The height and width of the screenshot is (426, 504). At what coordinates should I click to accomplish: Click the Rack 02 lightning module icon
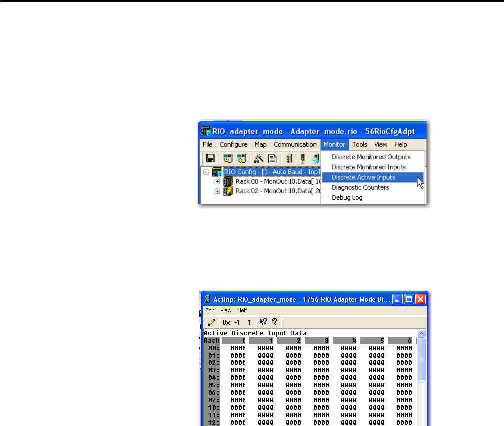point(228,191)
